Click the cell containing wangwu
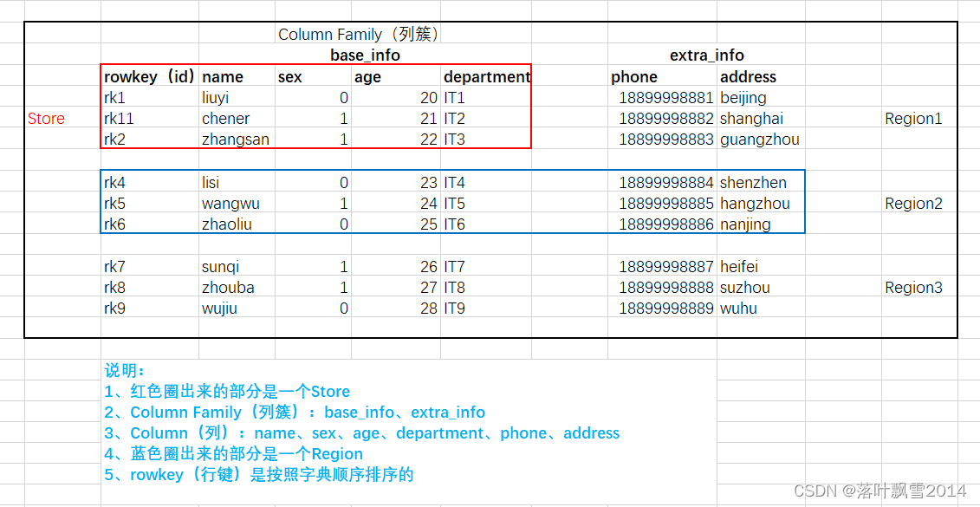 (230, 203)
